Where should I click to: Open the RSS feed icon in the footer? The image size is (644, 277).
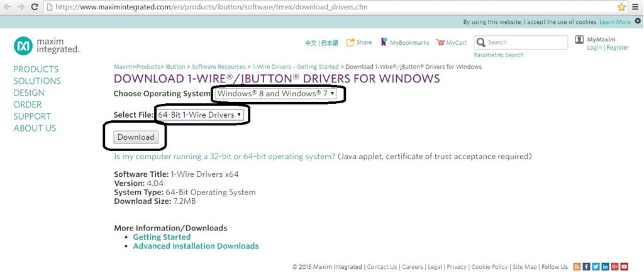tap(577, 267)
